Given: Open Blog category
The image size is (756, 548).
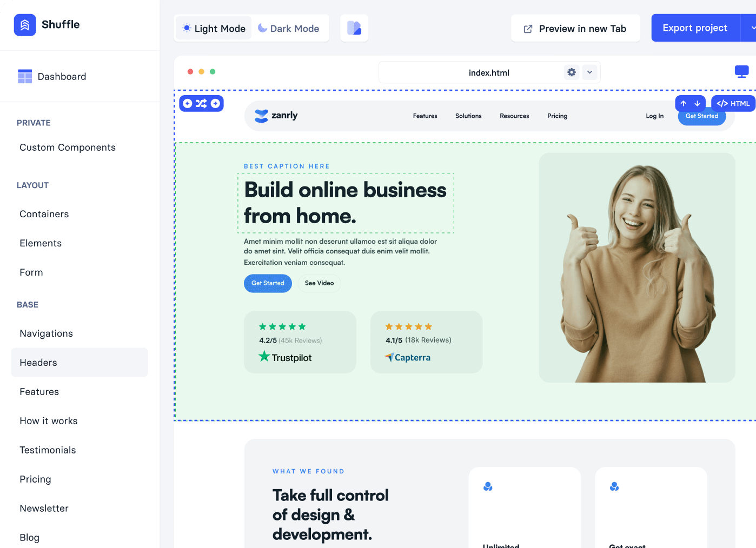Looking at the screenshot, I should 29,538.
